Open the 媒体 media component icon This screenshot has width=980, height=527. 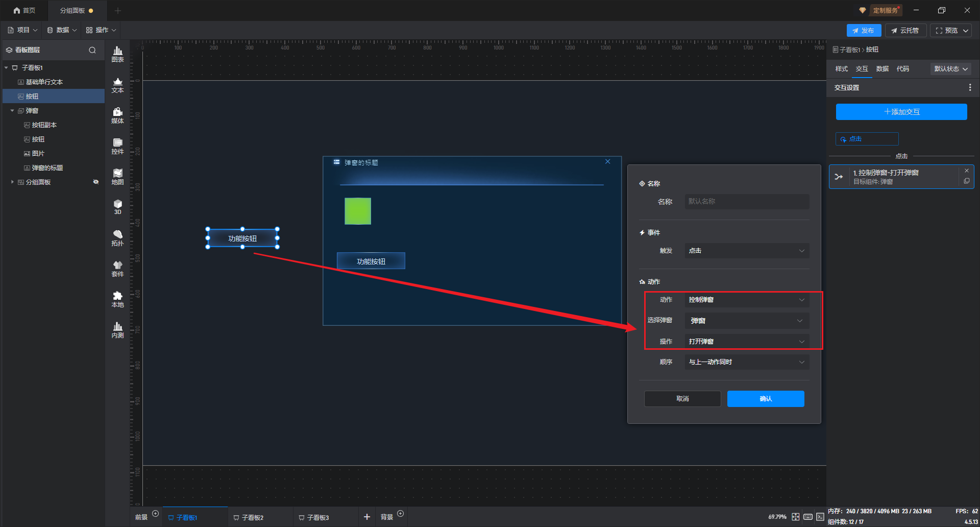(x=117, y=115)
